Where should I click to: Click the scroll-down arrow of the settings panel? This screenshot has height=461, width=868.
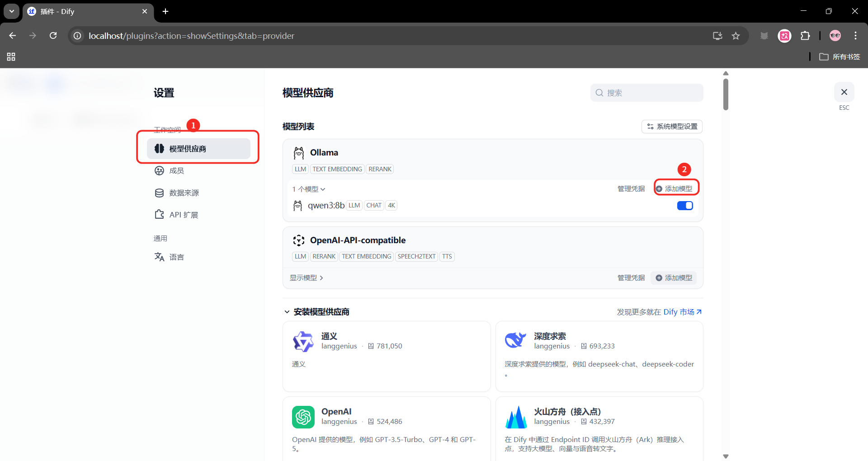(x=726, y=456)
